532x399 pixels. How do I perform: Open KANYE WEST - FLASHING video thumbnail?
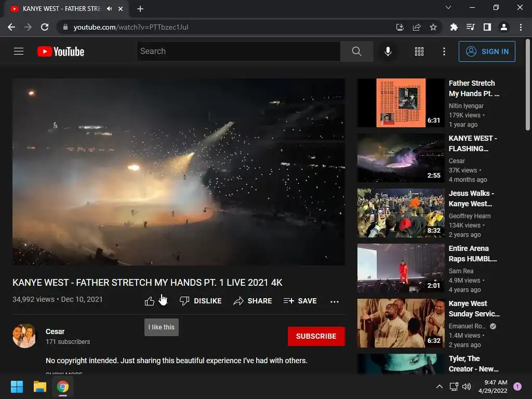click(x=401, y=158)
